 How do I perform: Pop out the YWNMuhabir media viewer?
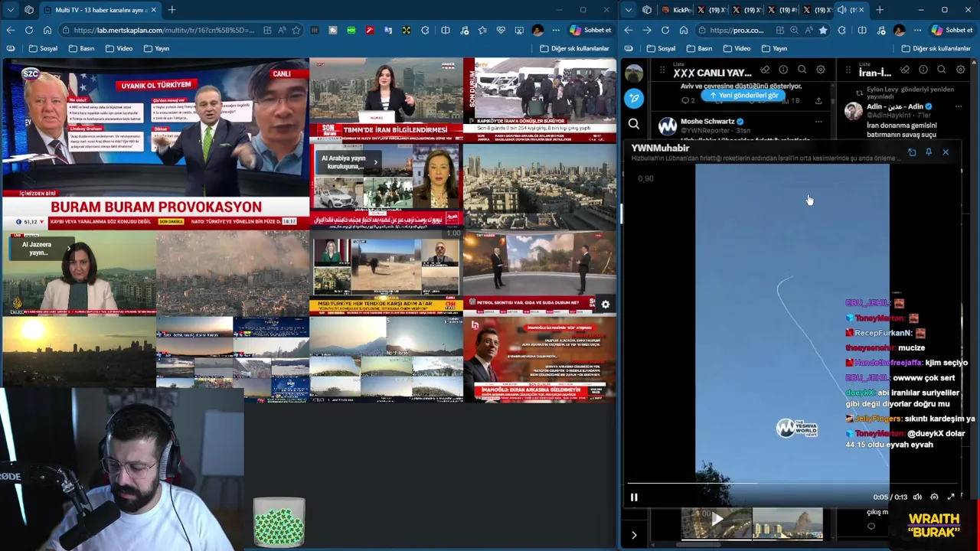[x=912, y=152]
